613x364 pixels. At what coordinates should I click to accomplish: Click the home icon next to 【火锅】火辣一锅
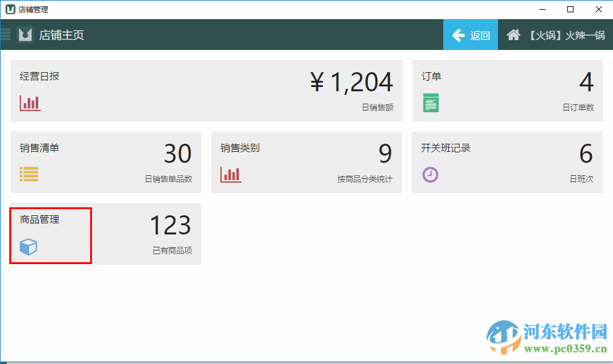(513, 35)
